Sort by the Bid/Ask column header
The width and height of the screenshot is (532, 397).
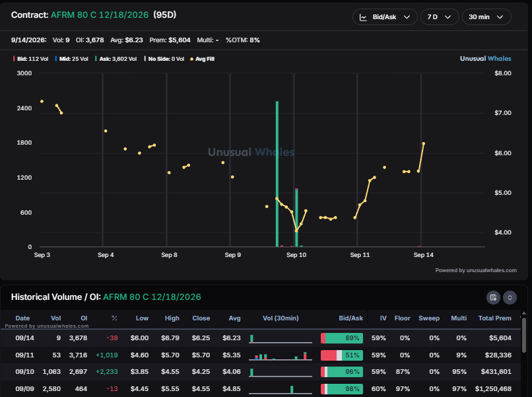click(x=350, y=318)
